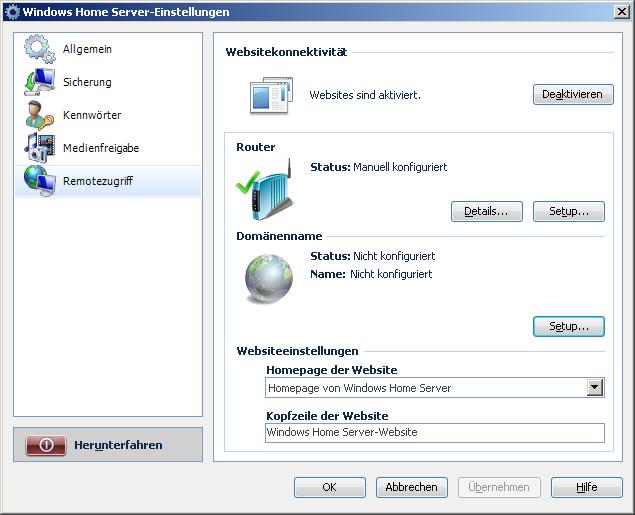
Task: Expand the Homepage der Website dropdown arrow
Action: pos(595,387)
